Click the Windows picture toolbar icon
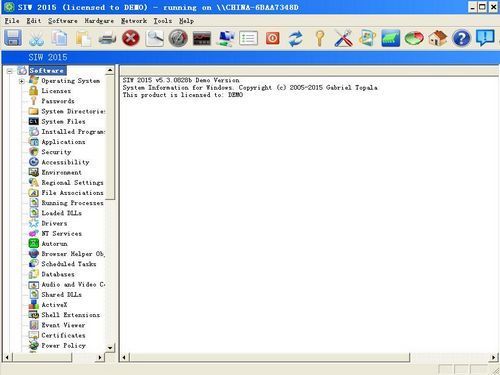The height and width of the screenshot is (375, 500). point(367,38)
